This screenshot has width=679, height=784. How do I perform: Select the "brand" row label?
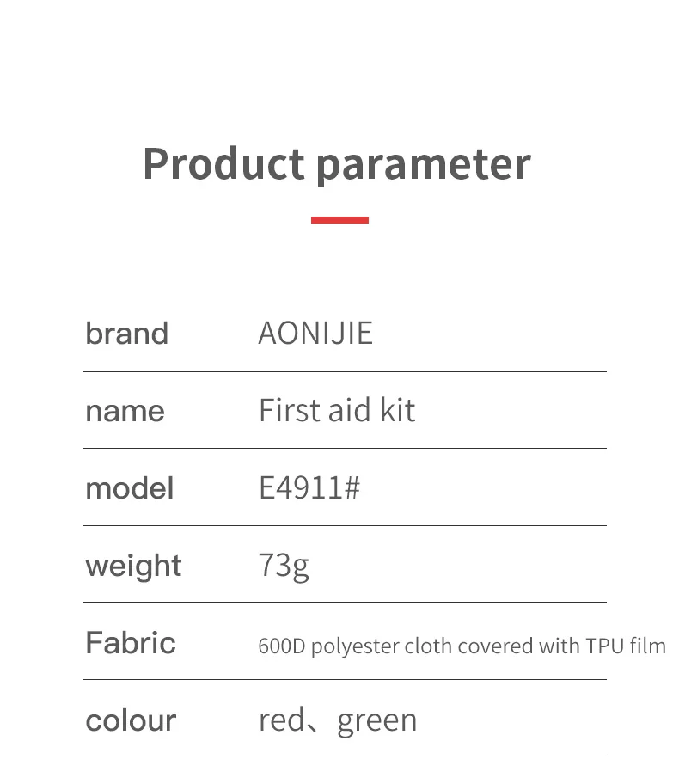pyautogui.click(x=126, y=334)
